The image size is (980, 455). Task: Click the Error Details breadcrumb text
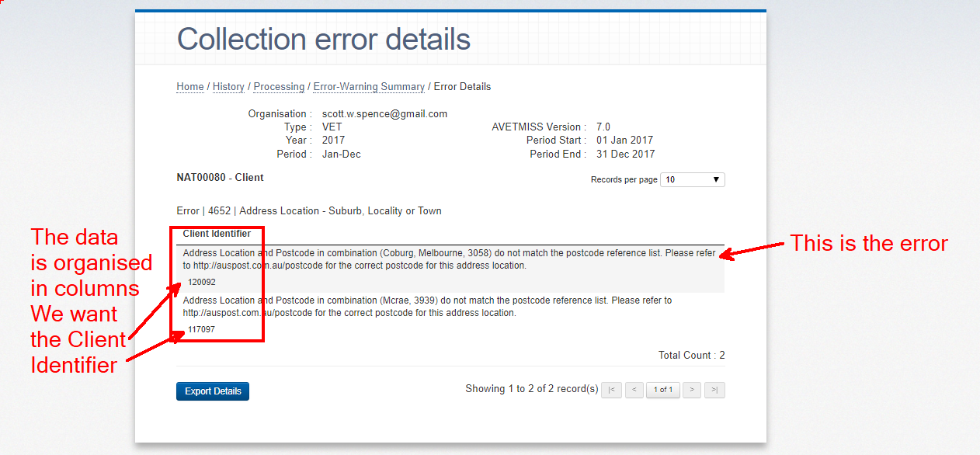tap(462, 87)
